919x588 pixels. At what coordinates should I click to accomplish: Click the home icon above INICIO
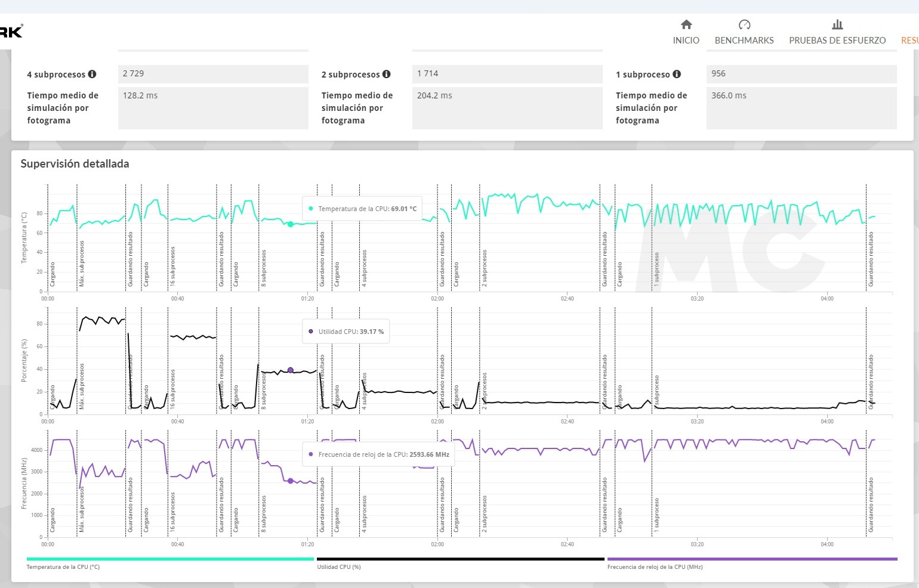click(686, 24)
